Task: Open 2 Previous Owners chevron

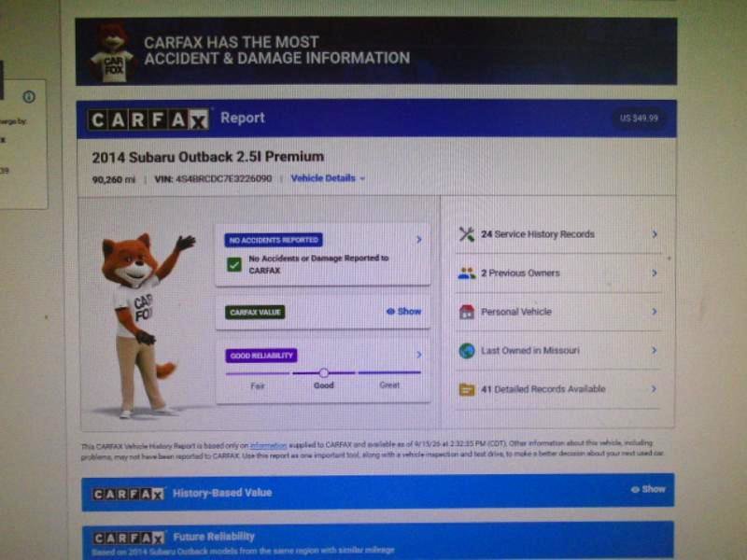Action: coord(655,273)
